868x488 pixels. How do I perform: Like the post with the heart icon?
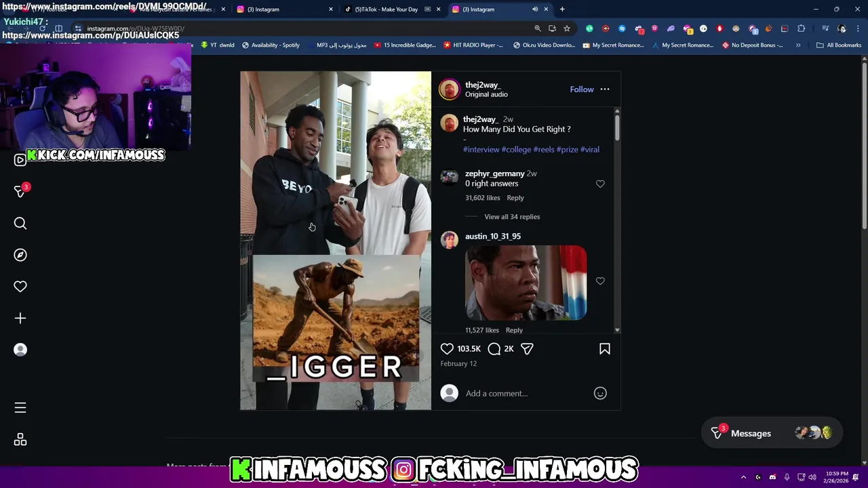point(447,348)
